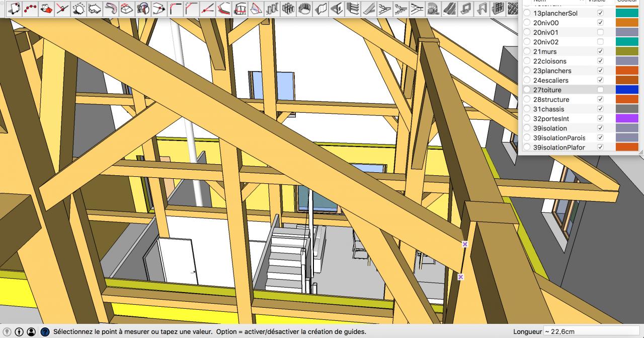
Task: Choose the extrude face block tool
Action: pos(95,8)
